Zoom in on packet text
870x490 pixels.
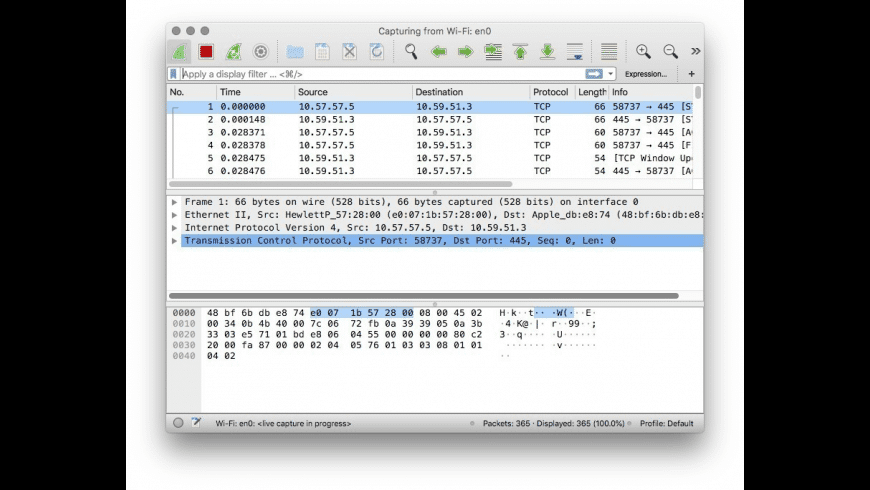pyautogui.click(x=643, y=52)
